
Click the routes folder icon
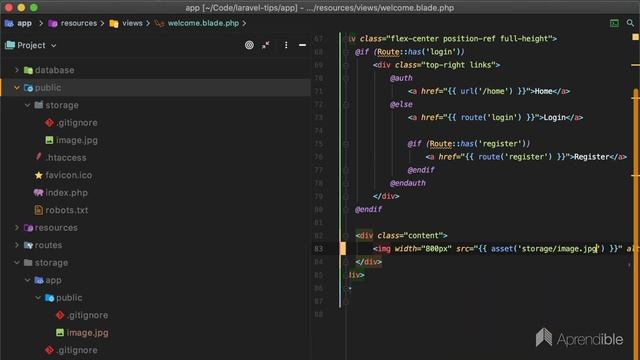28,245
